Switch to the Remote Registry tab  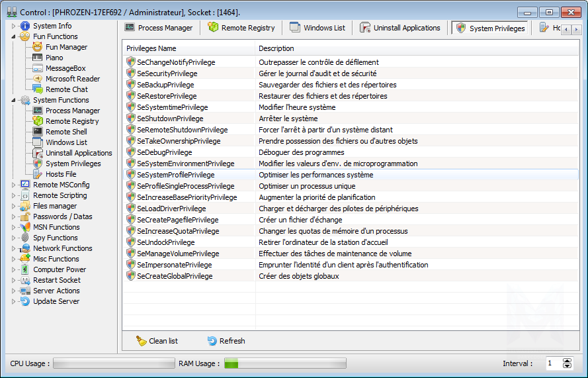click(x=241, y=28)
